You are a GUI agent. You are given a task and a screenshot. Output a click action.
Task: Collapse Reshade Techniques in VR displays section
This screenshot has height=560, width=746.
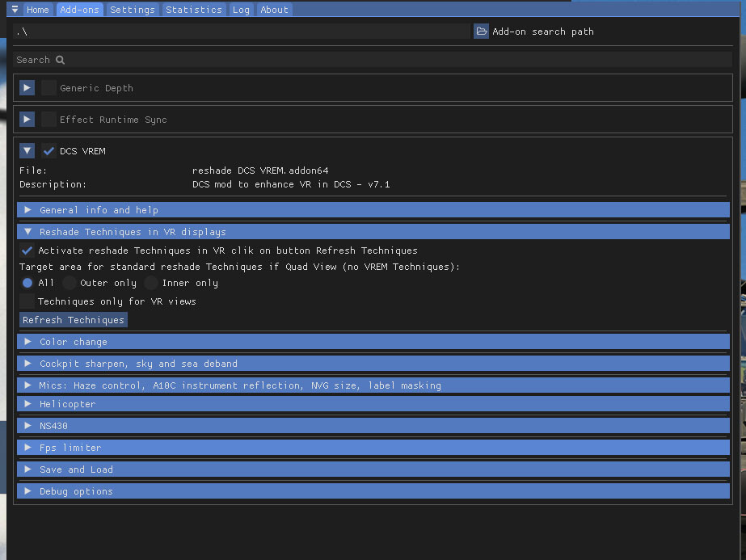click(x=373, y=232)
